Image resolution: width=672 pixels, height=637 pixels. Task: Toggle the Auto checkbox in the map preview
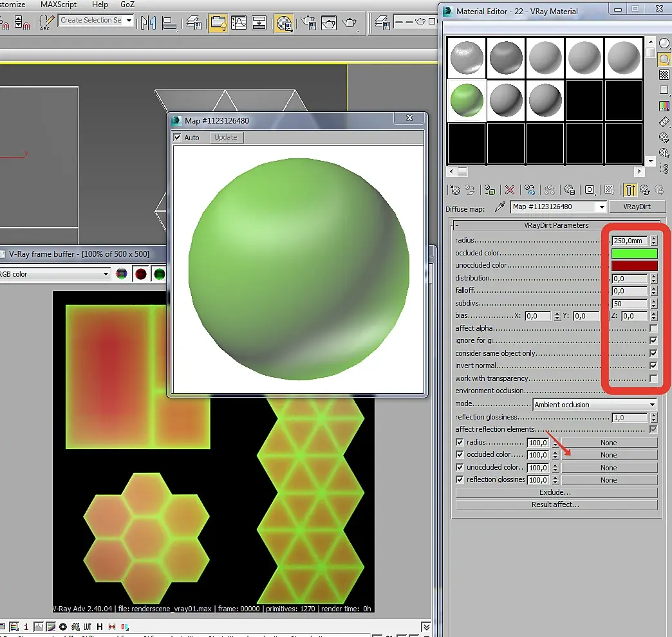[x=178, y=138]
